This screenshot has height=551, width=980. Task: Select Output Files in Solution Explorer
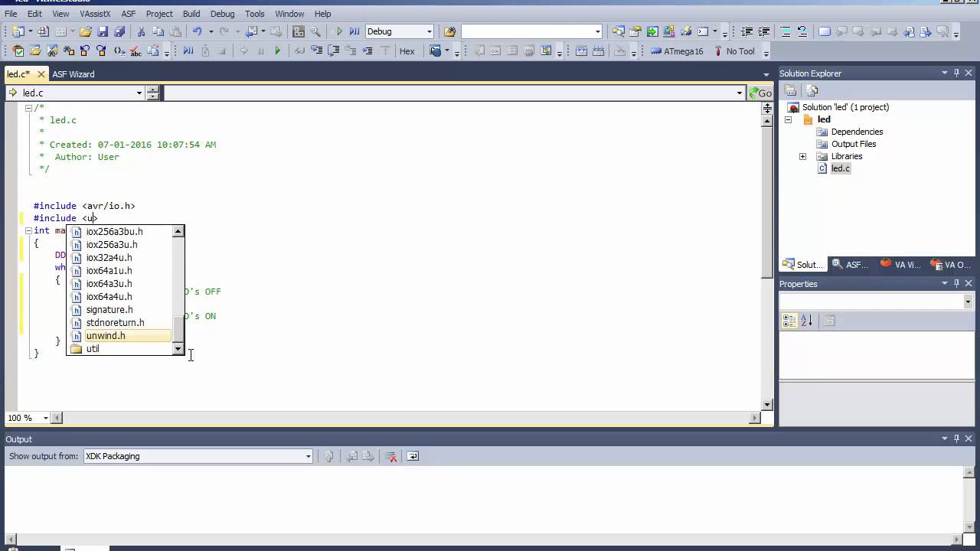853,144
